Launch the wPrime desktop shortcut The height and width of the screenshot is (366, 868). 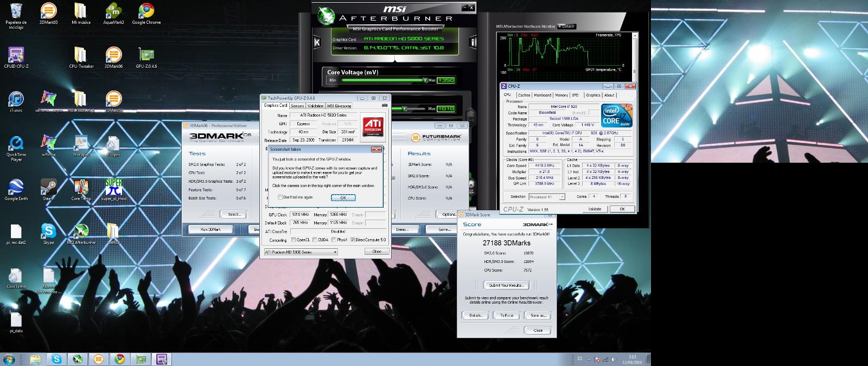tap(48, 146)
